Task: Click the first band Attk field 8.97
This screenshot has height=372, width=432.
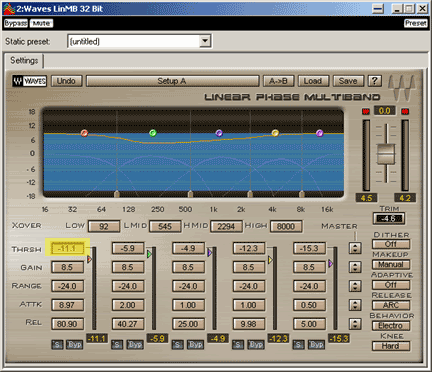Action: (x=67, y=305)
